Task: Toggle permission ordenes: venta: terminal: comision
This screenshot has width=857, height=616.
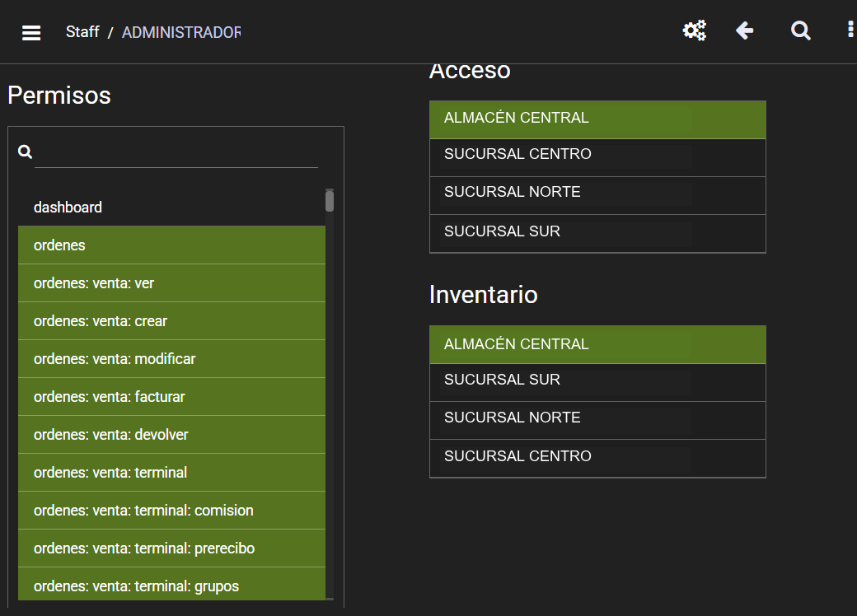Action: click(x=171, y=510)
